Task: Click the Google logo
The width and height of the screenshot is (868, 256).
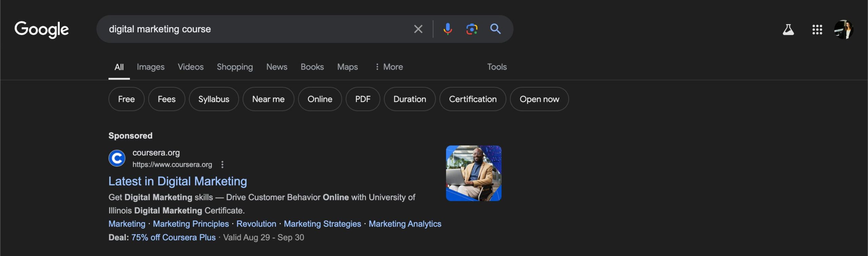Action: click(41, 30)
